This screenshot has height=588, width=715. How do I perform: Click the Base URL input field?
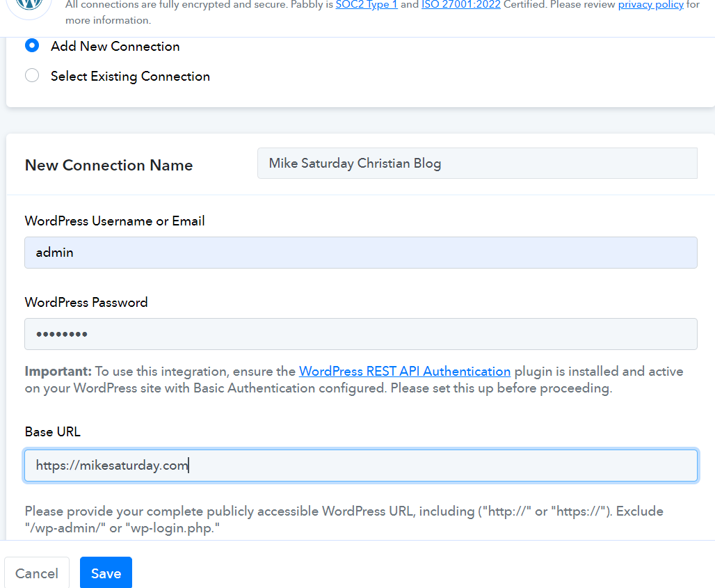pyautogui.click(x=361, y=466)
